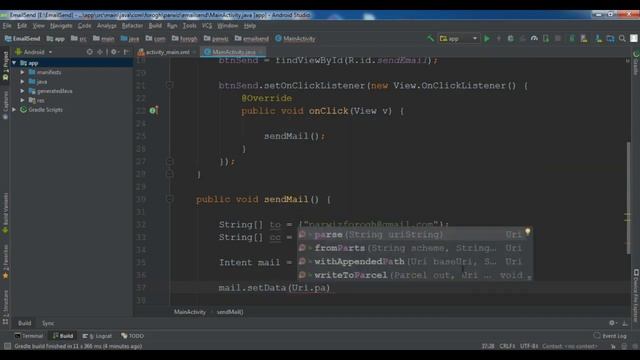The height and width of the screenshot is (360, 640).
Task: Click the tool window toggle icon in bottom-left corner
Action: coord(7,346)
